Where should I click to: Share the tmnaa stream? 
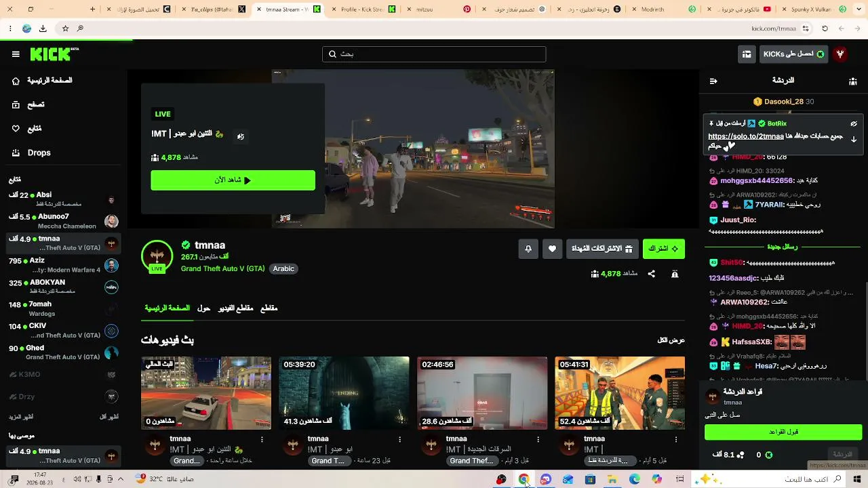pyautogui.click(x=652, y=274)
